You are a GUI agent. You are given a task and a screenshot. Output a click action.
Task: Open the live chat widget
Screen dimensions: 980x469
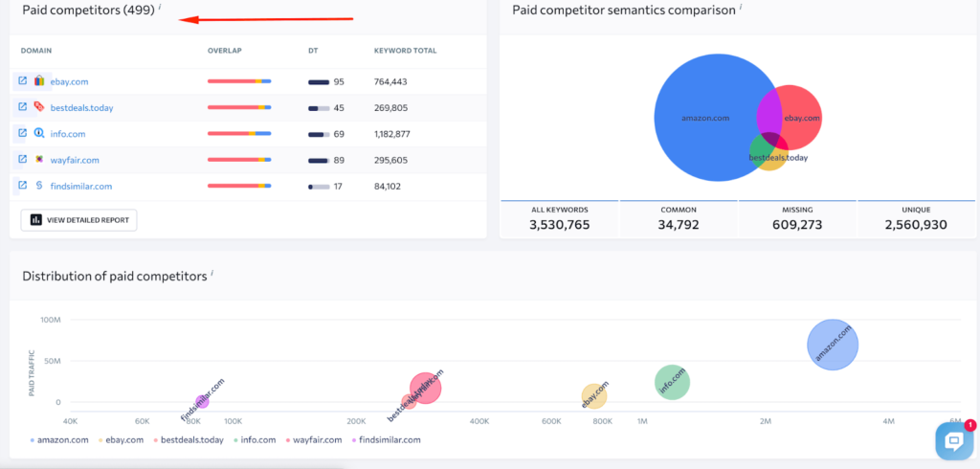tap(954, 441)
